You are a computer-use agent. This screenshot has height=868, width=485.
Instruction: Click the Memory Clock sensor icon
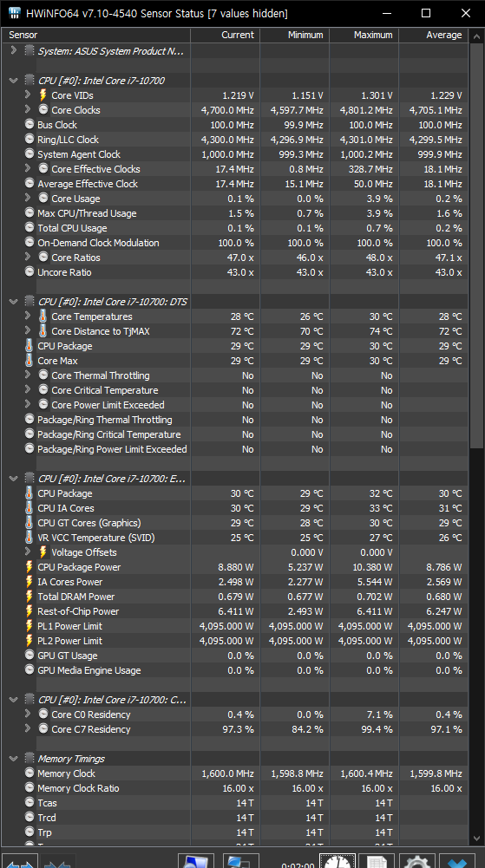coord(29,773)
